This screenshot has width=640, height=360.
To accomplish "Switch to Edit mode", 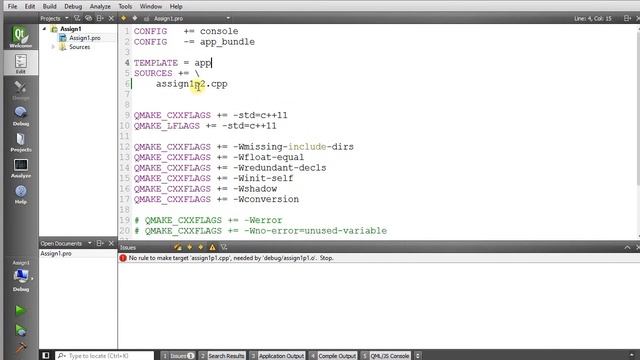I will 20,63.
